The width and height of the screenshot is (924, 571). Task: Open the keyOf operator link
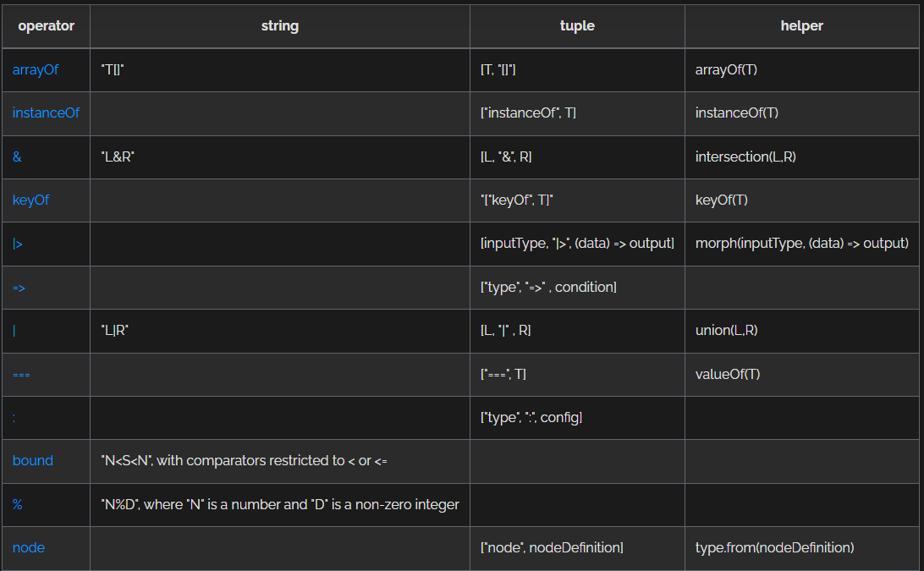click(x=30, y=200)
